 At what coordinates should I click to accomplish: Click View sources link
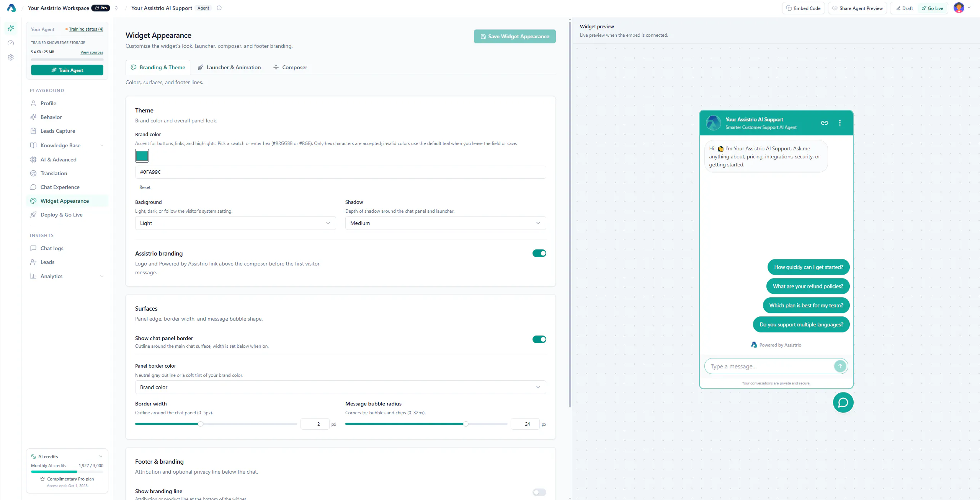pos(91,52)
